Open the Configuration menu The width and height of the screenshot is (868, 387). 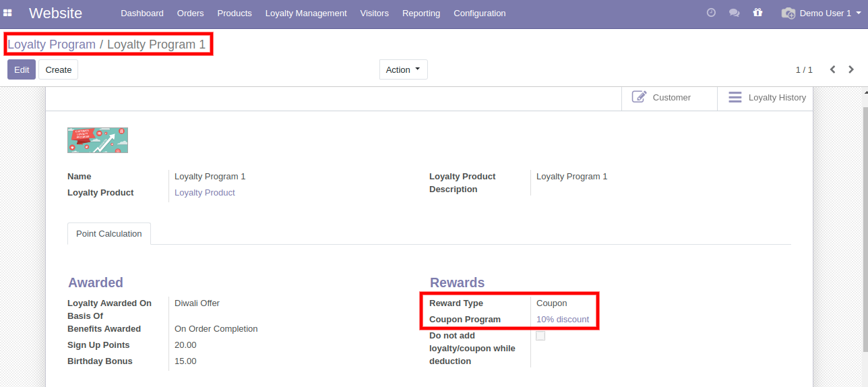click(x=479, y=13)
